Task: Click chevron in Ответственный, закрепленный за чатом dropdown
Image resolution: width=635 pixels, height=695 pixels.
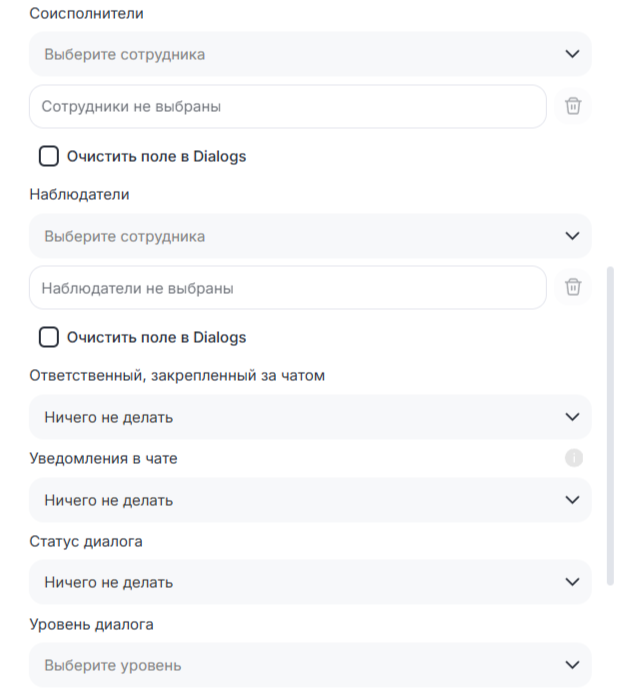Action: 572,417
